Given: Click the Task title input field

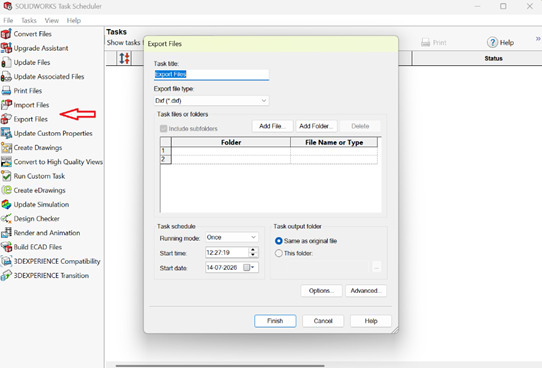Looking at the screenshot, I should (211, 74).
